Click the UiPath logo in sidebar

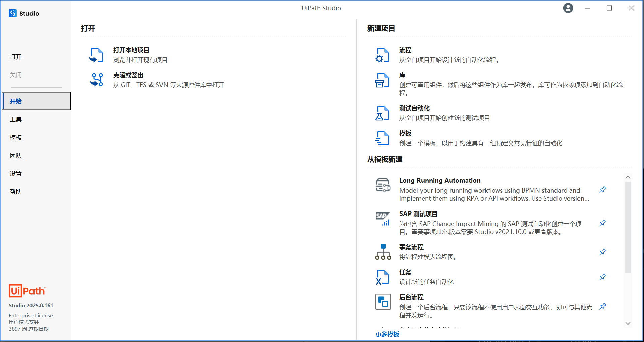(27, 291)
